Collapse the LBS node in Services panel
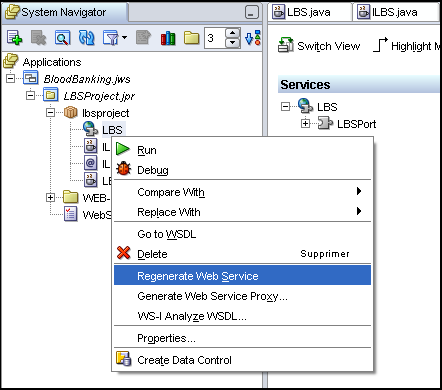Screen dimensions: 442x390 tap(285, 107)
